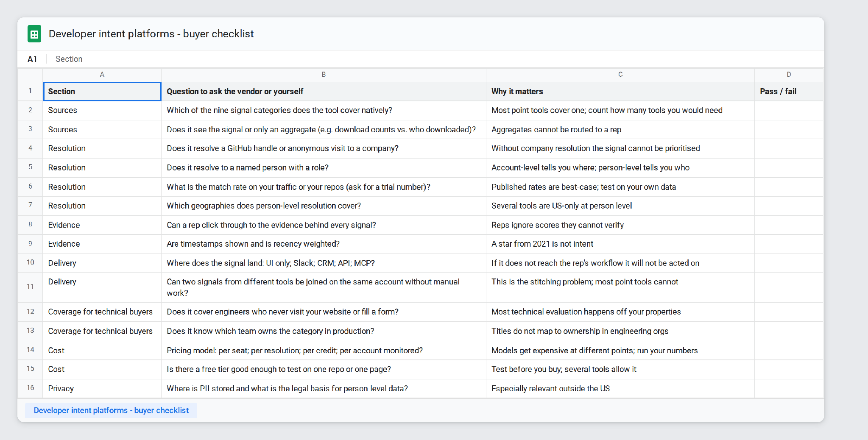The image size is (868, 440).
Task: Select column B header
Action: click(x=324, y=75)
